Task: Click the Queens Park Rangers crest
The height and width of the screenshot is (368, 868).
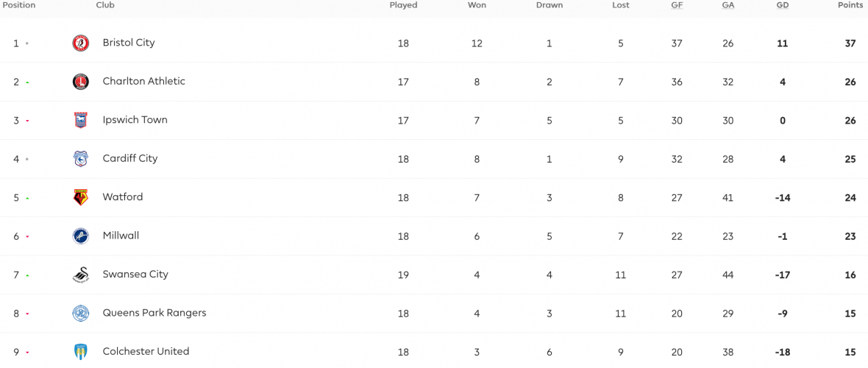Action: click(x=81, y=313)
